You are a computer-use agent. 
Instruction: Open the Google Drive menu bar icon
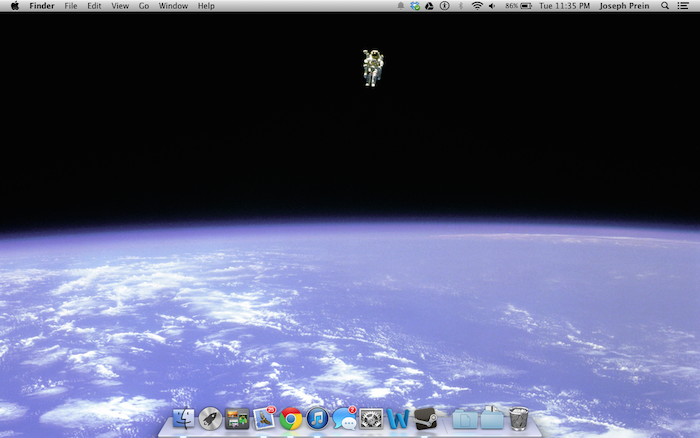(429, 6)
